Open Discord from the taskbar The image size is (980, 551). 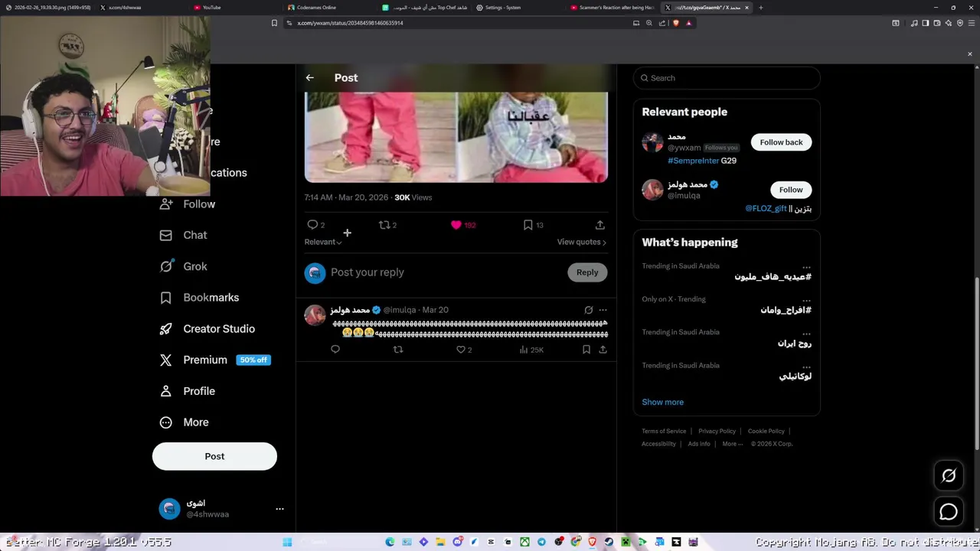point(457,542)
